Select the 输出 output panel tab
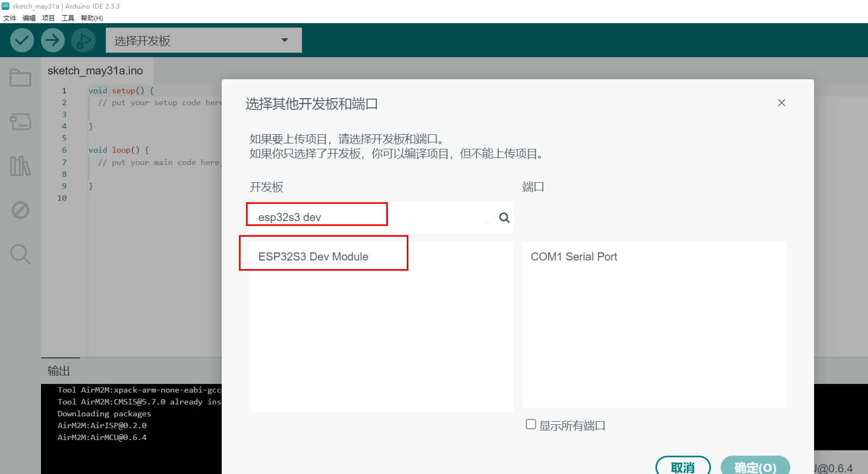This screenshot has width=868, height=474. (x=59, y=371)
